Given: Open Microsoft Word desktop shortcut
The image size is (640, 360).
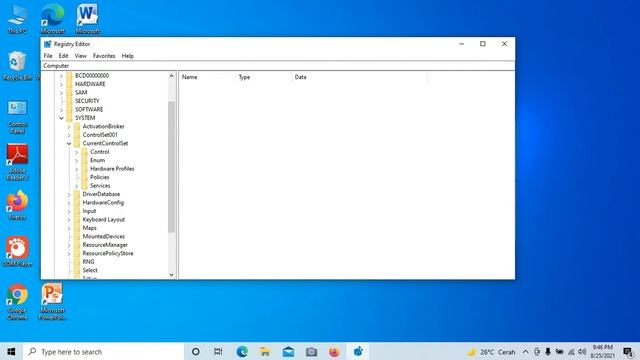Looking at the screenshot, I should click(87, 19).
